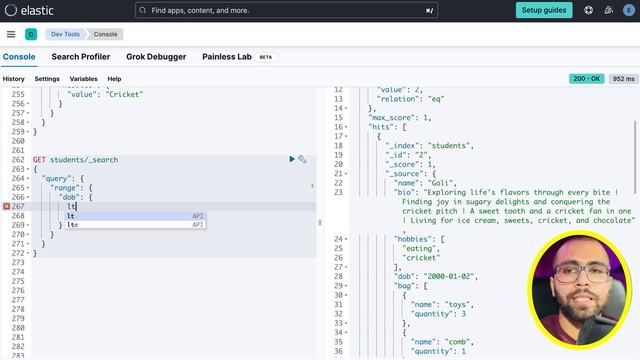Image resolution: width=640 pixels, height=360 pixels.
Task: Open the Help menu
Action: [x=114, y=79]
